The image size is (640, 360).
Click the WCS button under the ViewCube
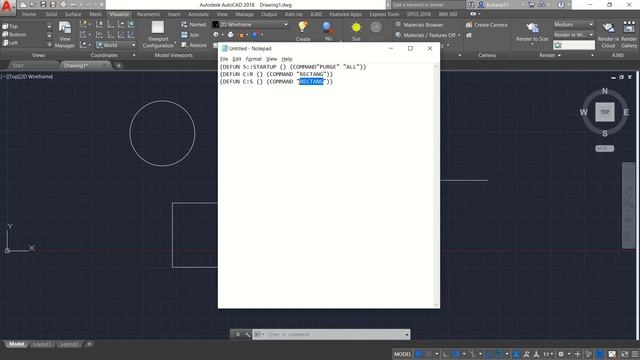click(x=604, y=149)
